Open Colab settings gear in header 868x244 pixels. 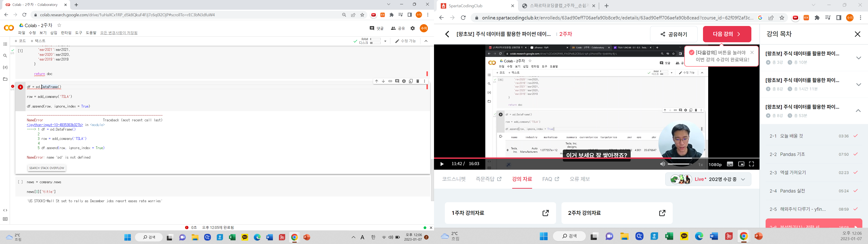click(x=413, y=28)
